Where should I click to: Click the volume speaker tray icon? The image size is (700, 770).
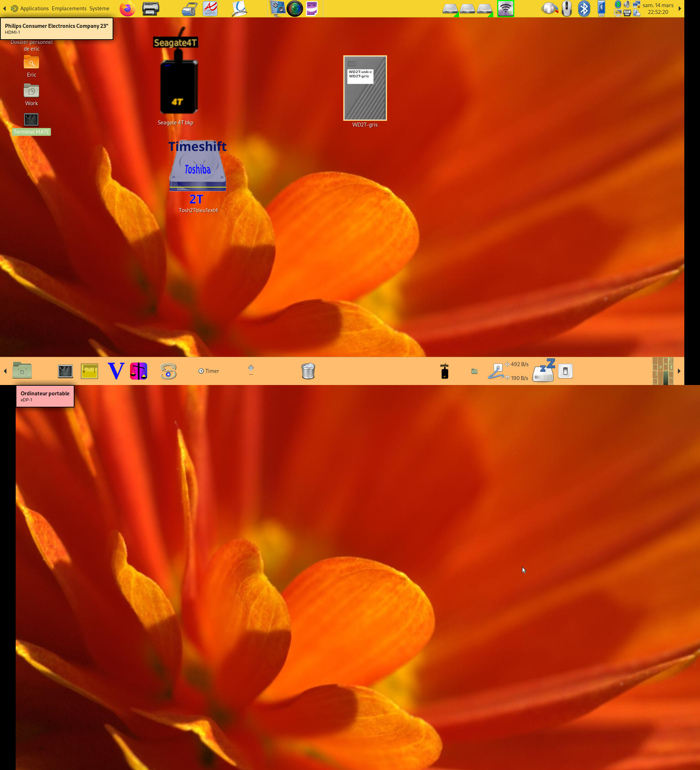point(626,5)
